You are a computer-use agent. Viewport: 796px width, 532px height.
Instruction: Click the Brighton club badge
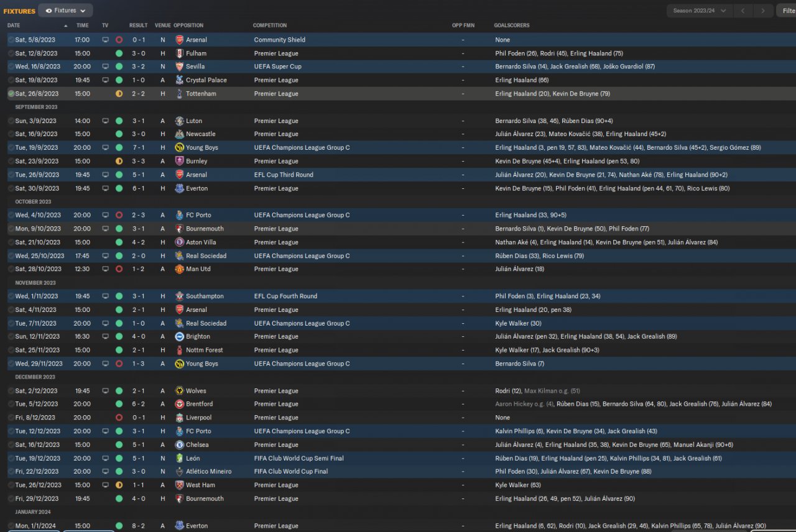point(180,337)
